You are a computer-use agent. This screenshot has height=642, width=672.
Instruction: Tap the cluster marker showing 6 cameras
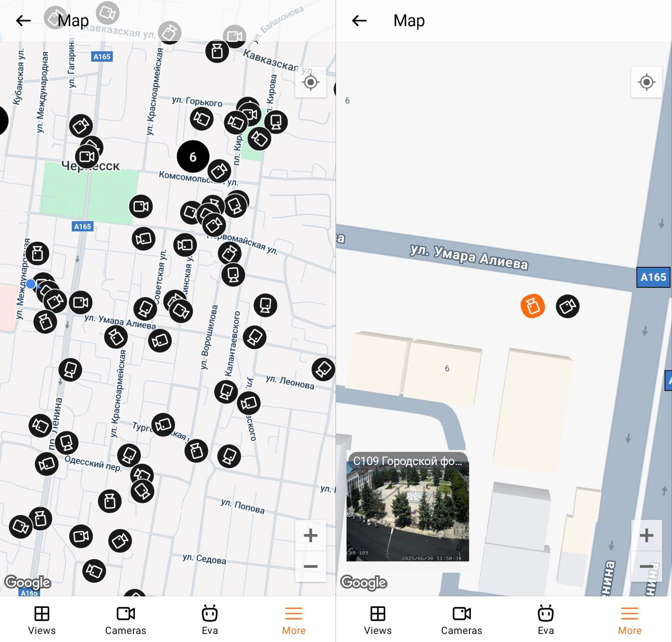click(x=193, y=157)
